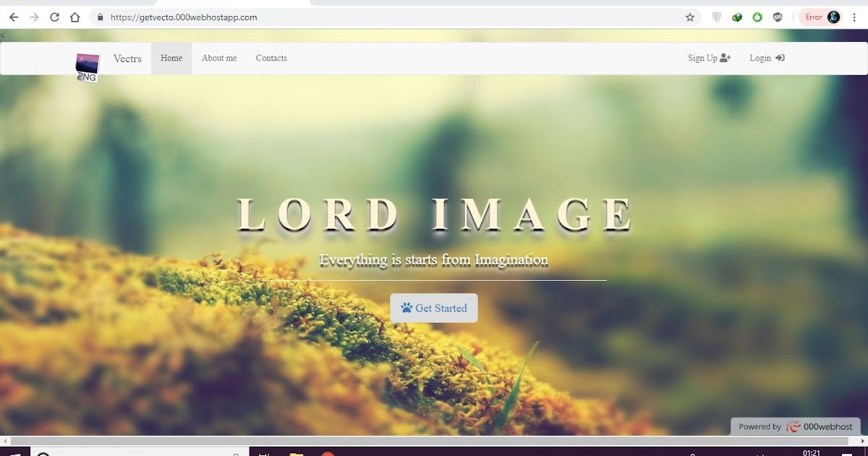Click the Sign Up link
This screenshot has height=456, width=868.
[708, 58]
